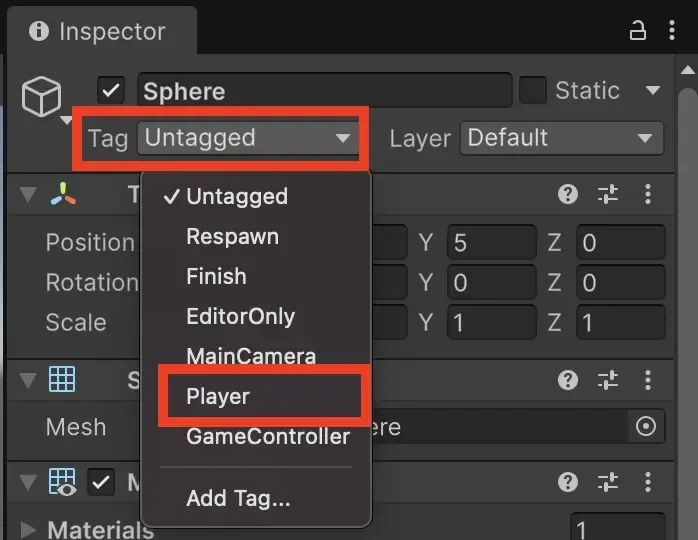Click the Sphere GameObject cube icon
This screenshot has width=698, height=540.
[x=44, y=98]
